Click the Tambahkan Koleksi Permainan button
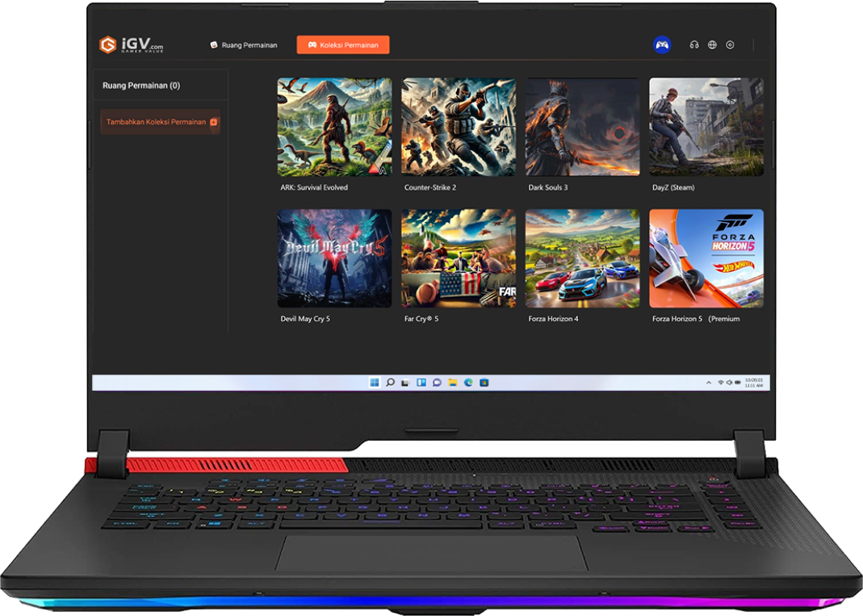Image resolution: width=863 pixels, height=616 pixels. coord(160,122)
